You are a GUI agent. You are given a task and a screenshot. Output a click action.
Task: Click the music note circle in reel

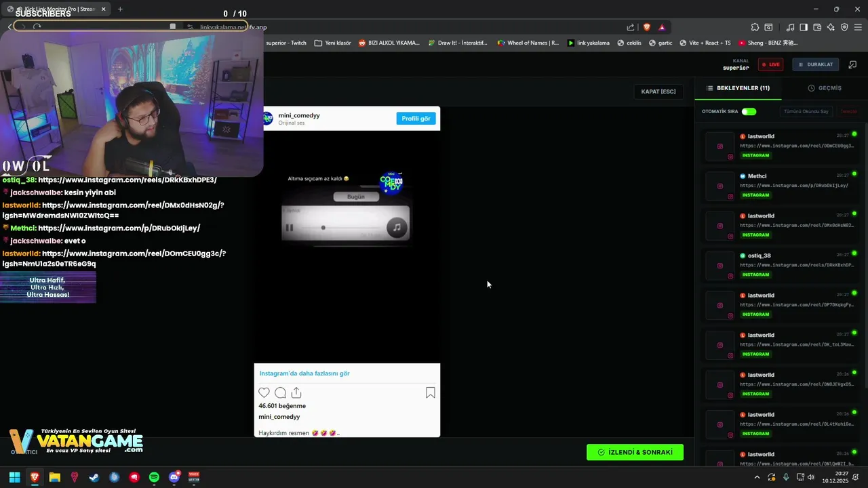coord(397,228)
